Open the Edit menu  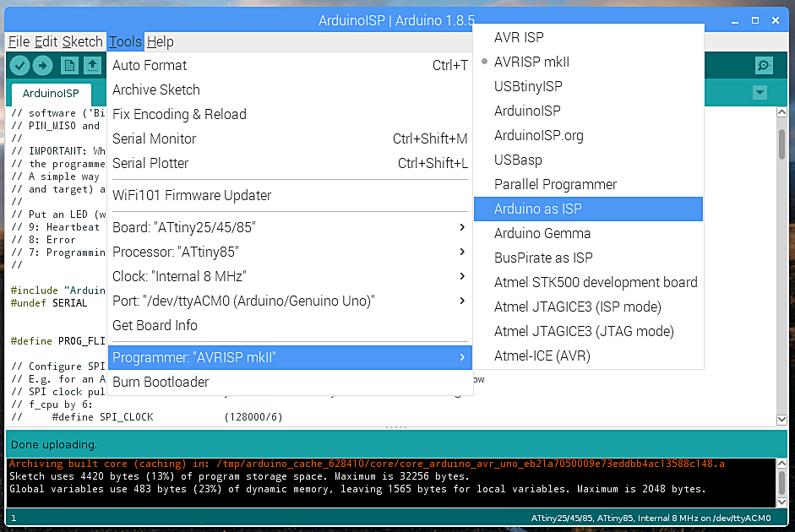[46, 41]
